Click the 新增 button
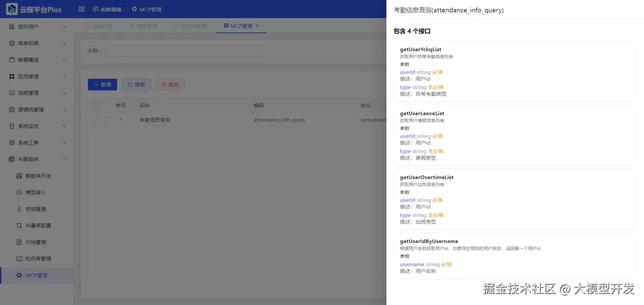 (x=102, y=85)
